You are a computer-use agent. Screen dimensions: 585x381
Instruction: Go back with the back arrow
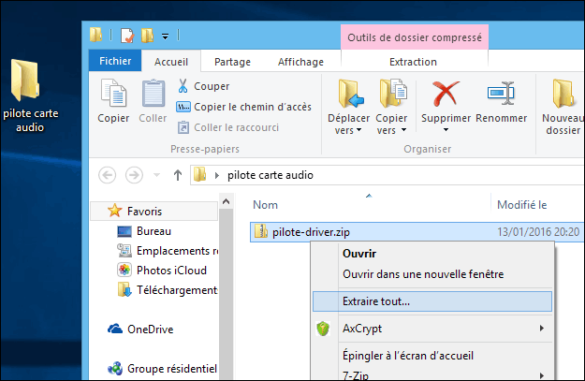(107, 175)
